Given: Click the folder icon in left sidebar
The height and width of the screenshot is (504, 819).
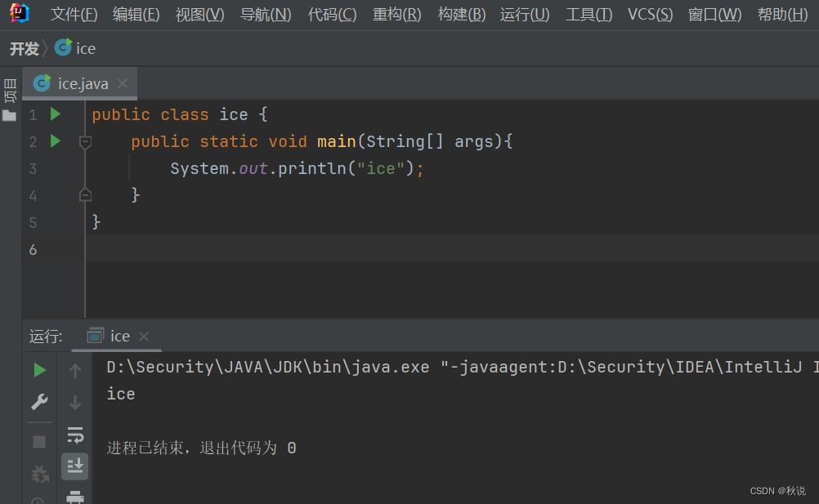Looking at the screenshot, I should click(x=10, y=116).
